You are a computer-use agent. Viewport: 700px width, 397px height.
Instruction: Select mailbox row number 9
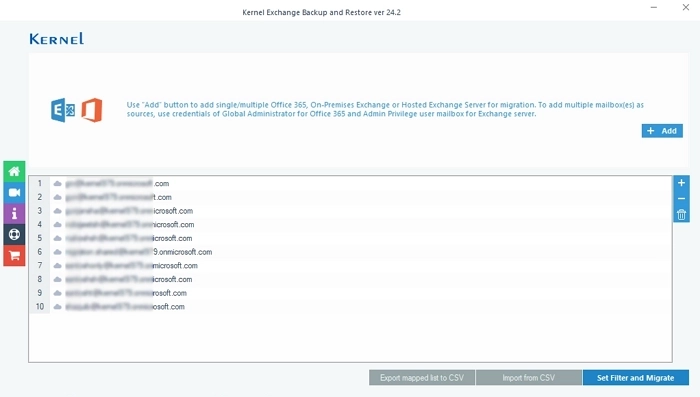tap(350, 293)
